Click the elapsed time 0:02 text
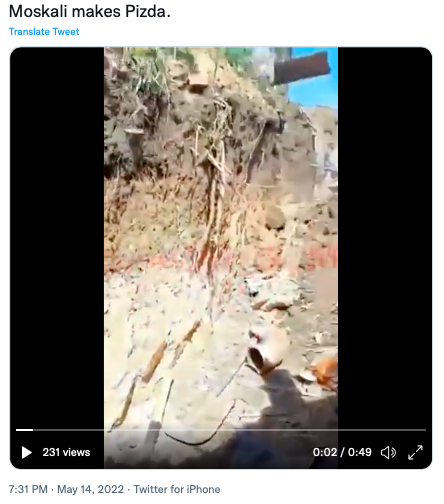This screenshot has width=444, height=504. [325, 452]
